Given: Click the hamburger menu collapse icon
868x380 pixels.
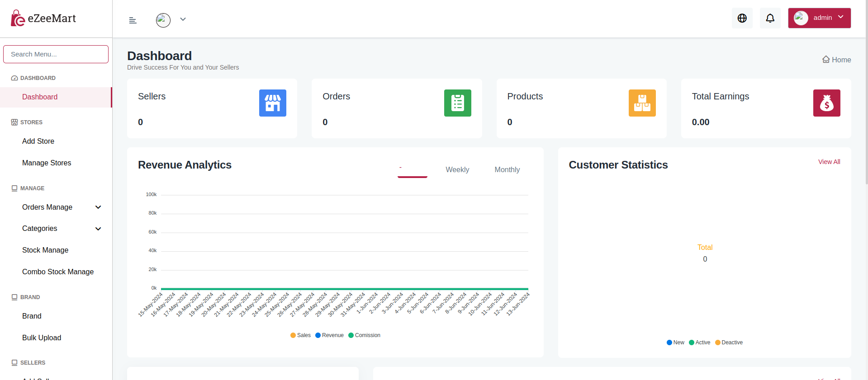Looking at the screenshot, I should pyautogui.click(x=133, y=20).
